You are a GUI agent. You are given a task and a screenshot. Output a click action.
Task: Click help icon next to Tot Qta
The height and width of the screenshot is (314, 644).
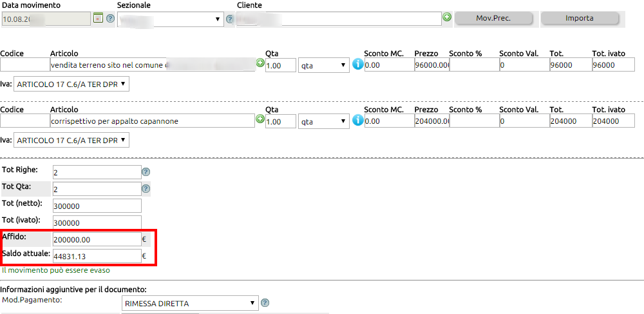146,189
